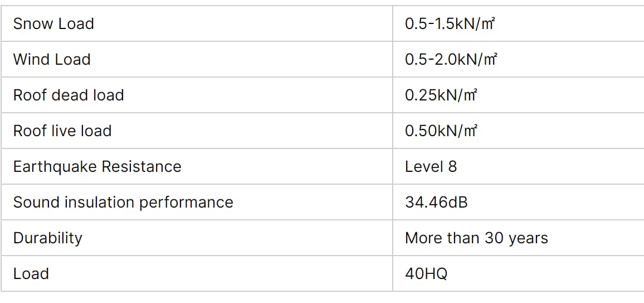Select the 0.25kN/㎡ value cell

pos(518,95)
